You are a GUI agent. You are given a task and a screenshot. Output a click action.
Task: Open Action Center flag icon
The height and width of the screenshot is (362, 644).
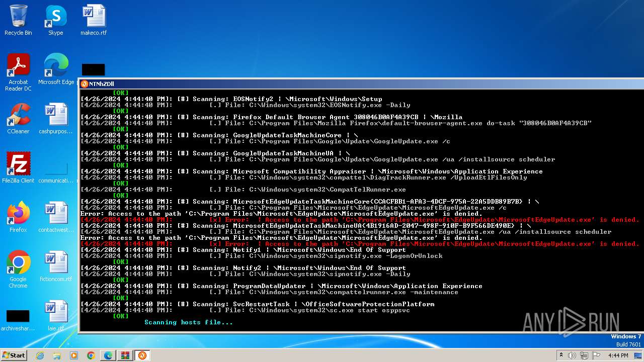[596, 355]
